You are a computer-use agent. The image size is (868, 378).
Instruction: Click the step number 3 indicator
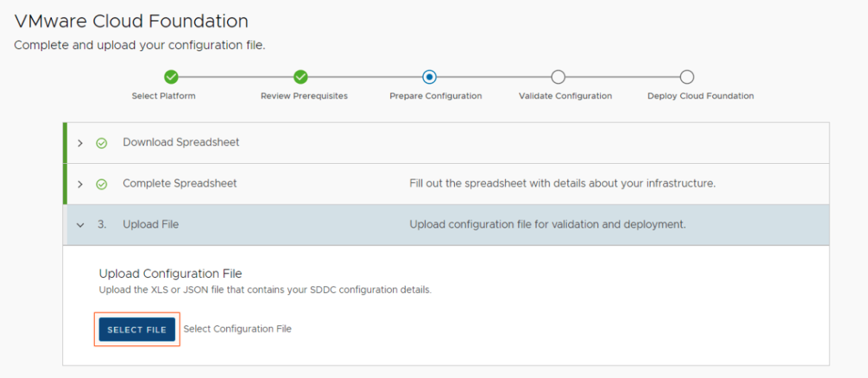click(102, 224)
